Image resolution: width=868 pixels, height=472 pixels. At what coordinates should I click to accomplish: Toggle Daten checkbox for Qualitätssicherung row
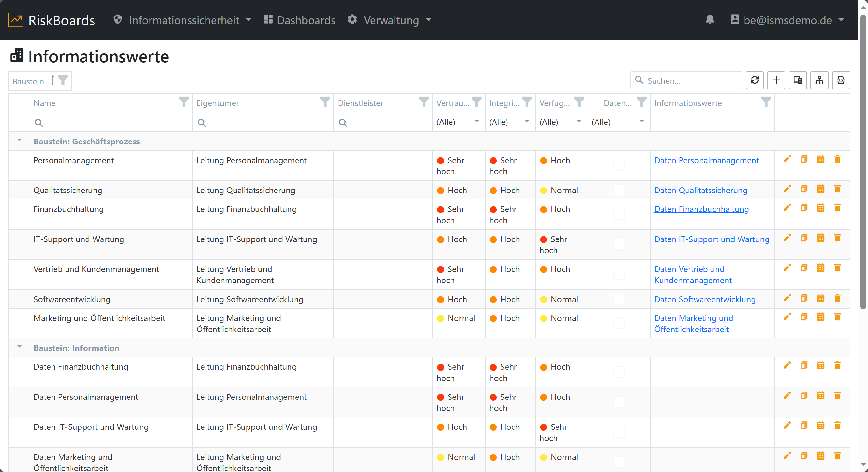[x=619, y=190]
